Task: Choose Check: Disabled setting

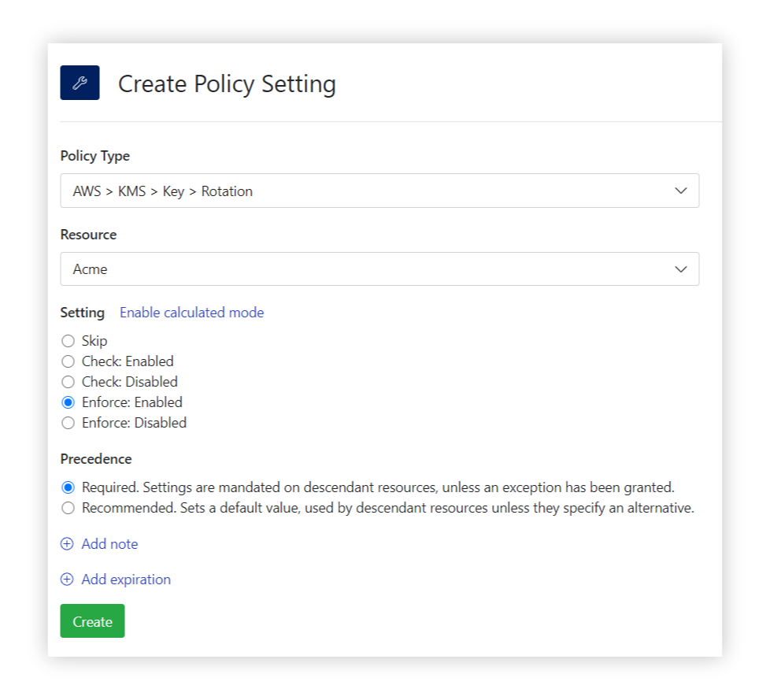Action: pyautogui.click(x=68, y=381)
